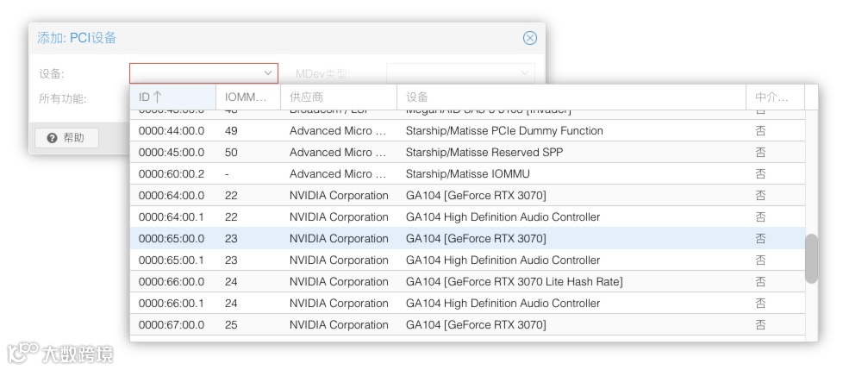Sort by the IOMMU group column header
Viewport: 868px width, 370px height.
coord(247,97)
